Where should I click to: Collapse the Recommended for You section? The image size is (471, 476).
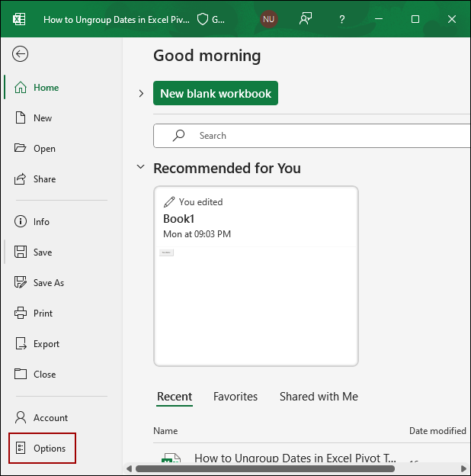click(140, 166)
